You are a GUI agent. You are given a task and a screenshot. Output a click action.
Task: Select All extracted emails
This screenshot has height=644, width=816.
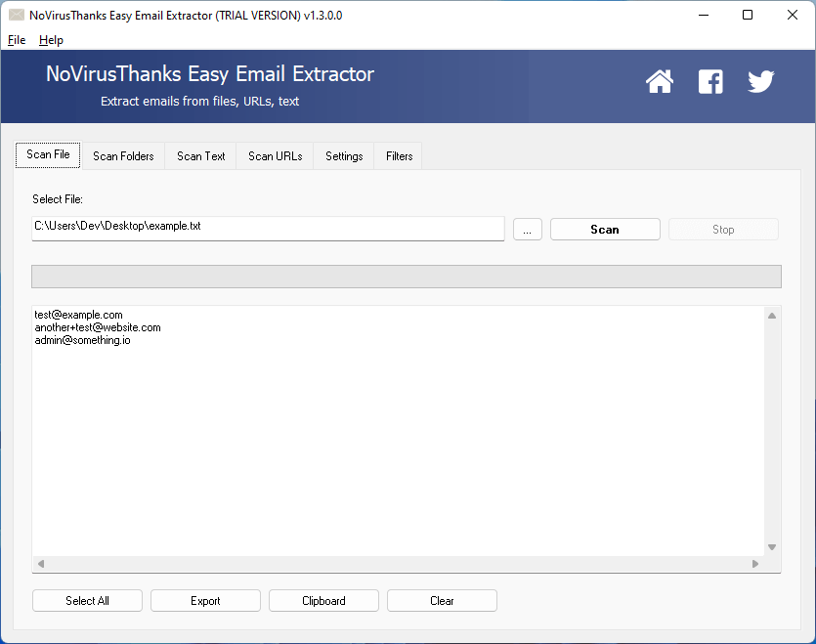[x=87, y=600]
